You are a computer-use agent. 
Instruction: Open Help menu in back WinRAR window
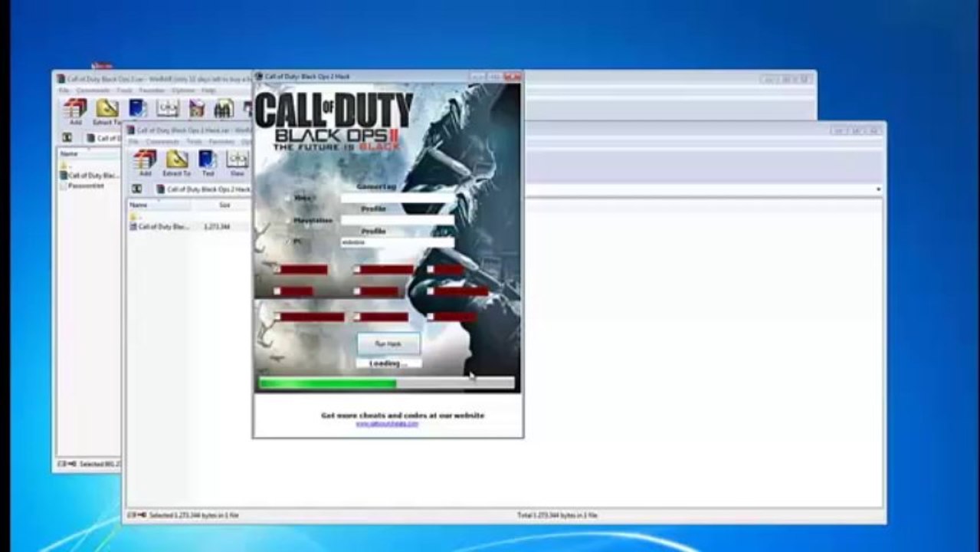[208, 90]
